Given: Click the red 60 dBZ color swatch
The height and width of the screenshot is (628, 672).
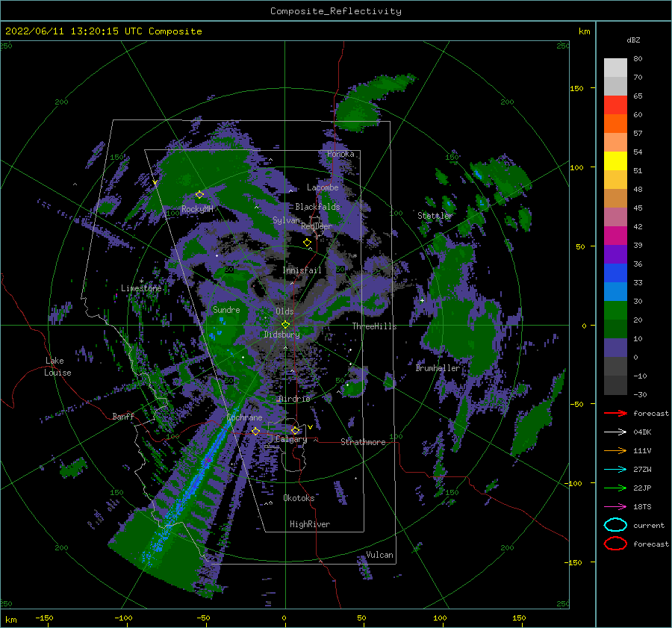Looking at the screenshot, I should tap(615, 105).
